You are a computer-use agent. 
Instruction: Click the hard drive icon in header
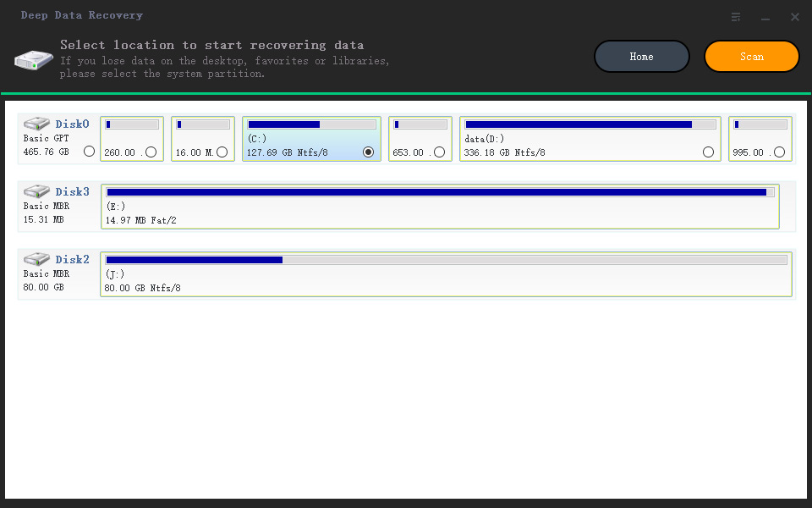point(34,60)
